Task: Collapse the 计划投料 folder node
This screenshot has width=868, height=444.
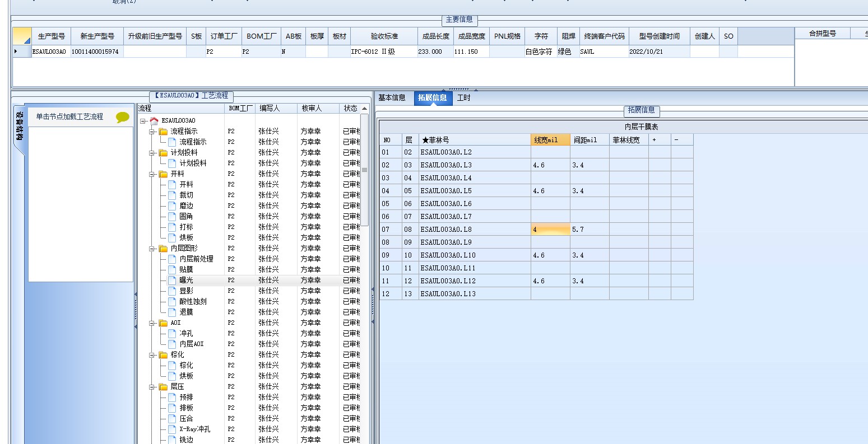Action: [152, 152]
